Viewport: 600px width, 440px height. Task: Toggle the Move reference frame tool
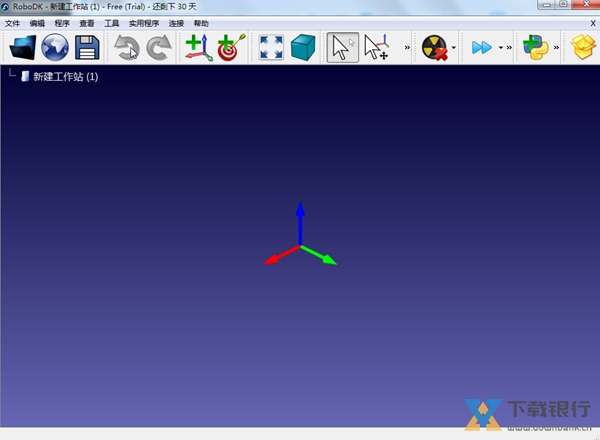(x=377, y=47)
